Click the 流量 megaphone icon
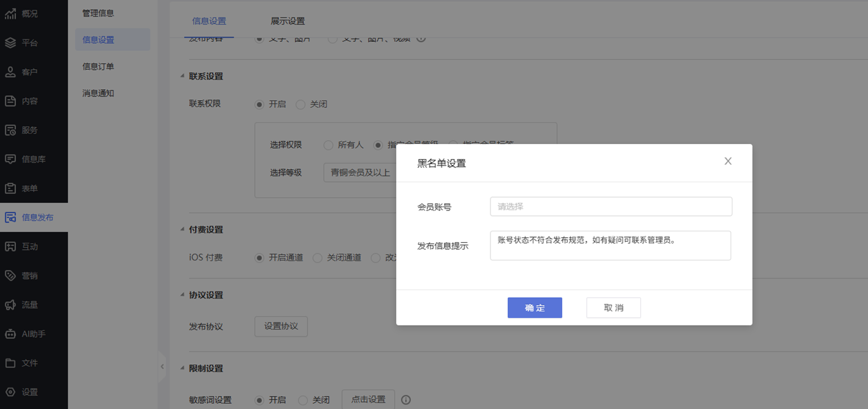The height and width of the screenshot is (409, 868). tap(10, 304)
